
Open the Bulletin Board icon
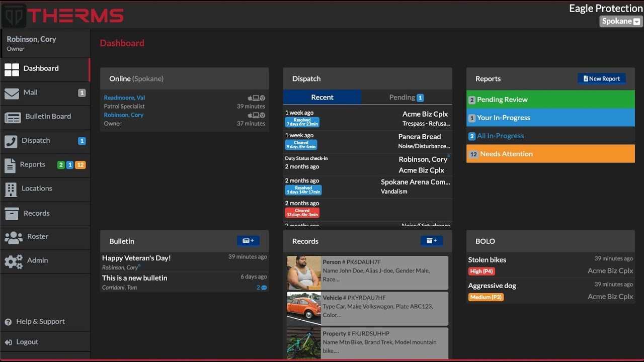coord(13,117)
